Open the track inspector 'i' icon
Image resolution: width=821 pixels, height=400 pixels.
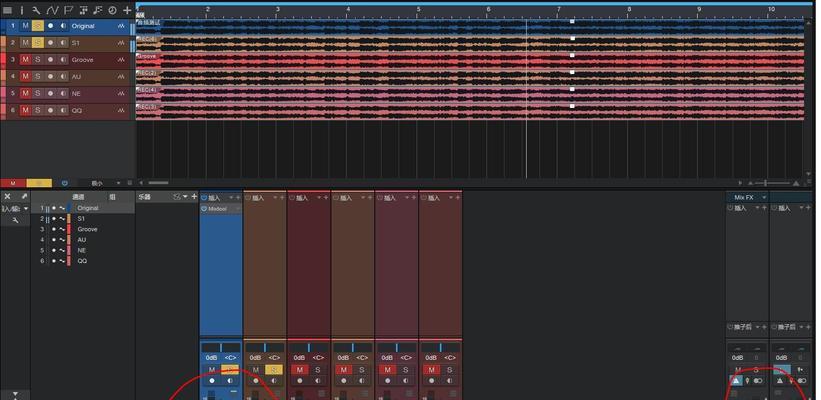22,10
